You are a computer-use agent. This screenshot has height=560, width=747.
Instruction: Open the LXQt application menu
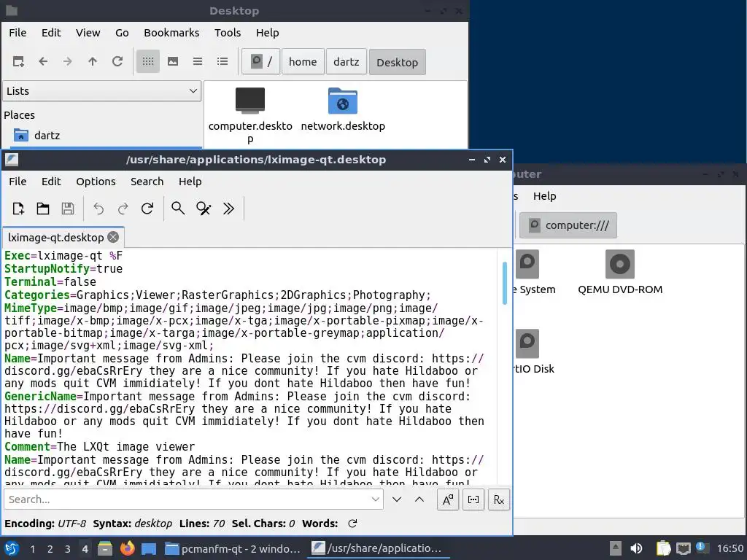12,549
